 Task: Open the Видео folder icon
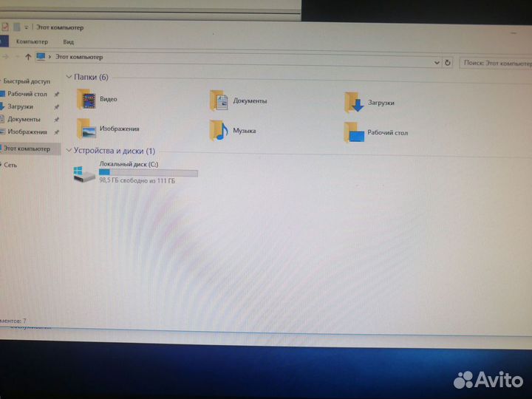[88, 99]
